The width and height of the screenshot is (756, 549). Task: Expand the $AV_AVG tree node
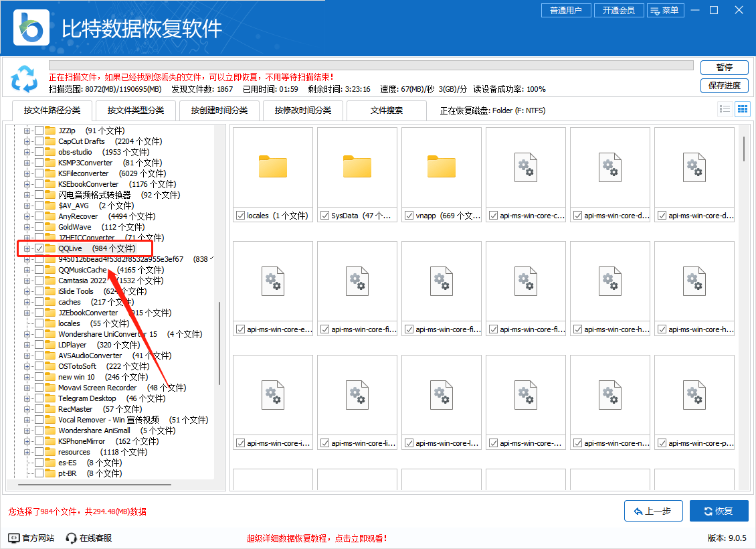pos(27,206)
